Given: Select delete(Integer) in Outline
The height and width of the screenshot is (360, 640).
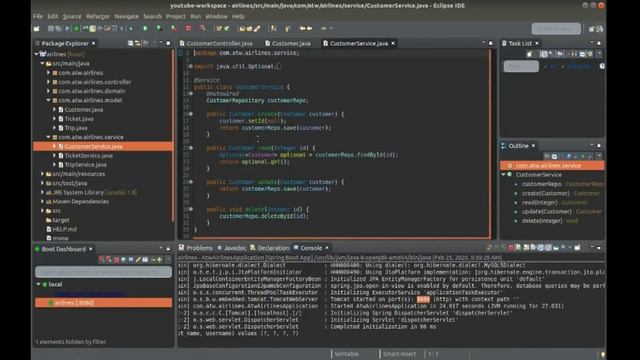Looking at the screenshot, I should [542, 221].
